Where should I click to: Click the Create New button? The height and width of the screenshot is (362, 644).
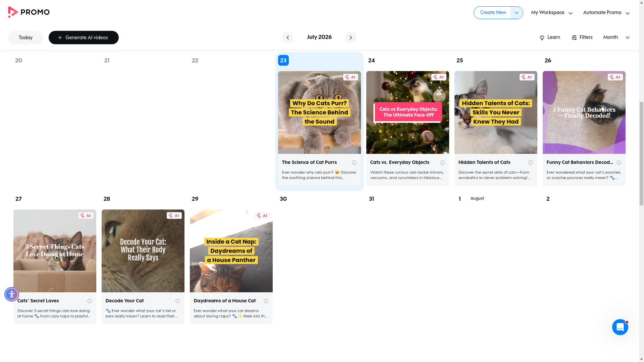[492, 13]
